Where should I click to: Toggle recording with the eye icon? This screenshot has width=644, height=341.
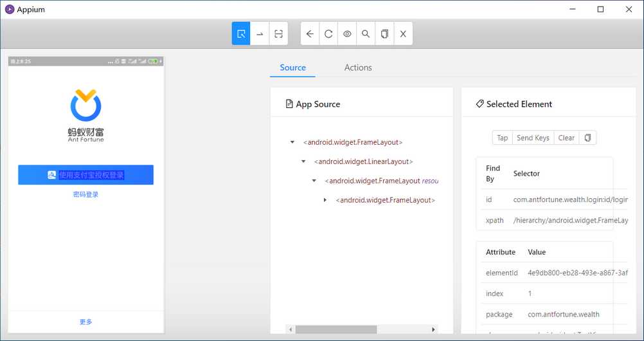(x=347, y=33)
